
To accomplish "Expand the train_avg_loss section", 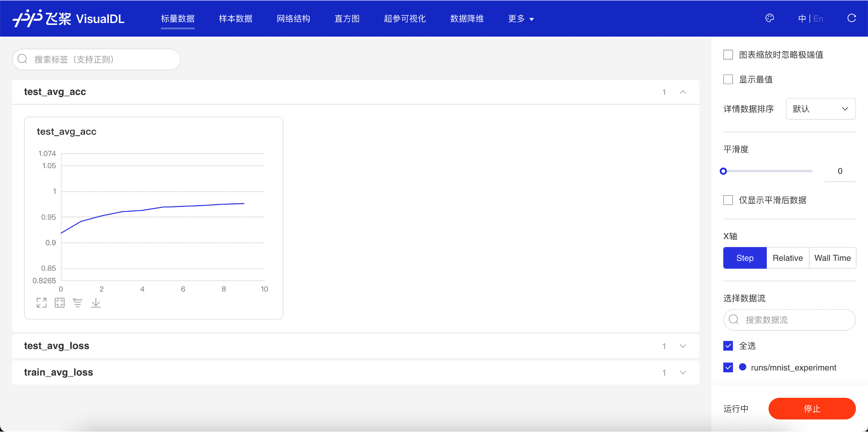I will pyautogui.click(x=683, y=373).
